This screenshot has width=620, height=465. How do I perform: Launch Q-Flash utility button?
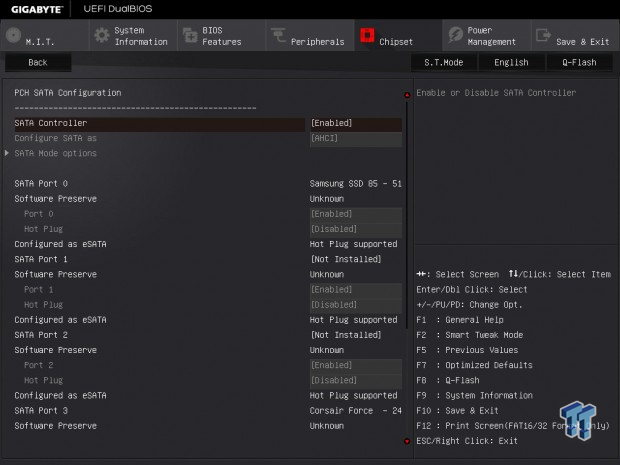pyautogui.click(x=579, y=62)
